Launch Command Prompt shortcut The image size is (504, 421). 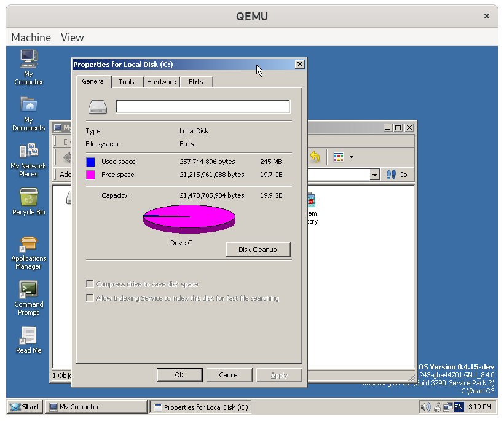29,298
